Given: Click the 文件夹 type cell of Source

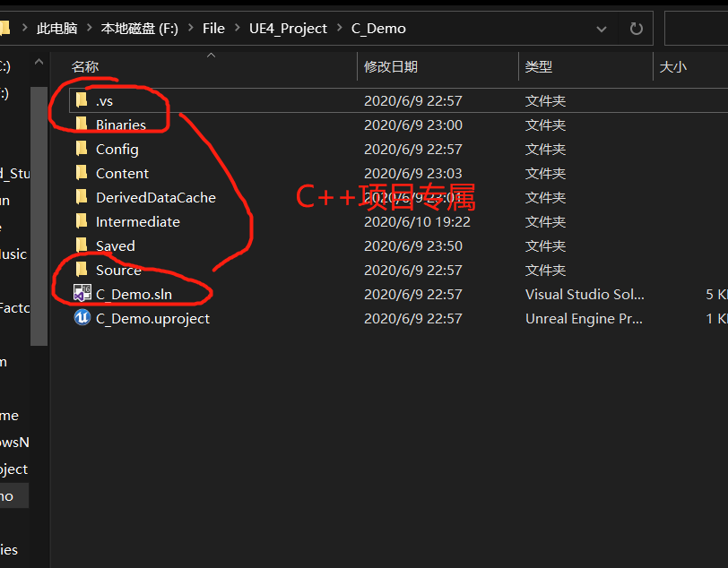Looking at the screenshot, I should click(x=545, y=270).
